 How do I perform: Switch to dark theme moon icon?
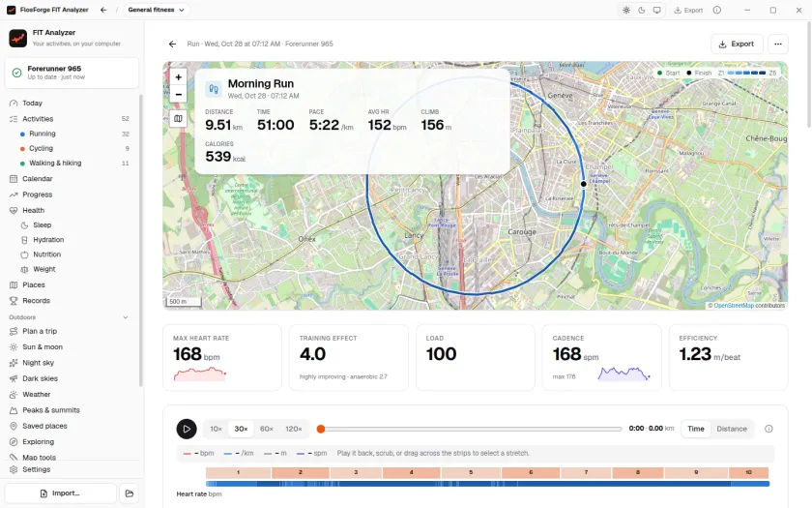[642, 10]
